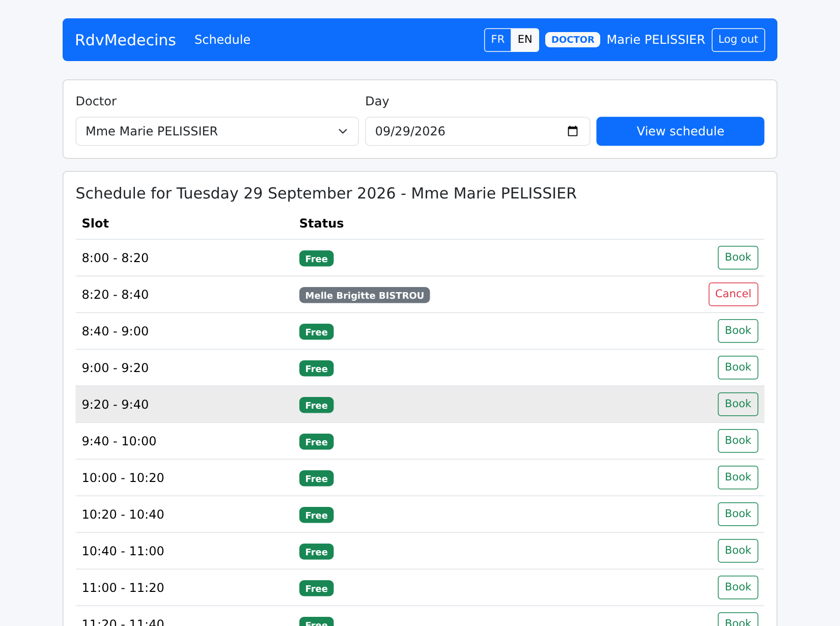
Task: Switch language to EN
Action: (525, 40)
